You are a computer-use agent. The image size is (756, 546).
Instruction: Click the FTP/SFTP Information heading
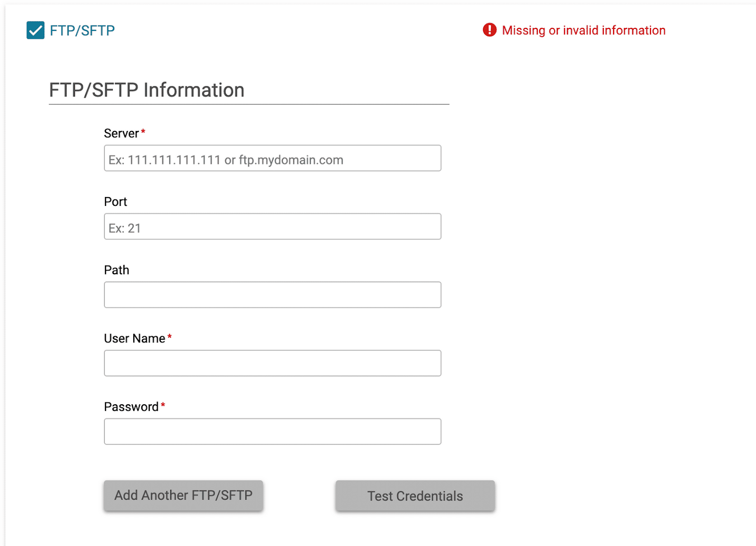[146, 90]
